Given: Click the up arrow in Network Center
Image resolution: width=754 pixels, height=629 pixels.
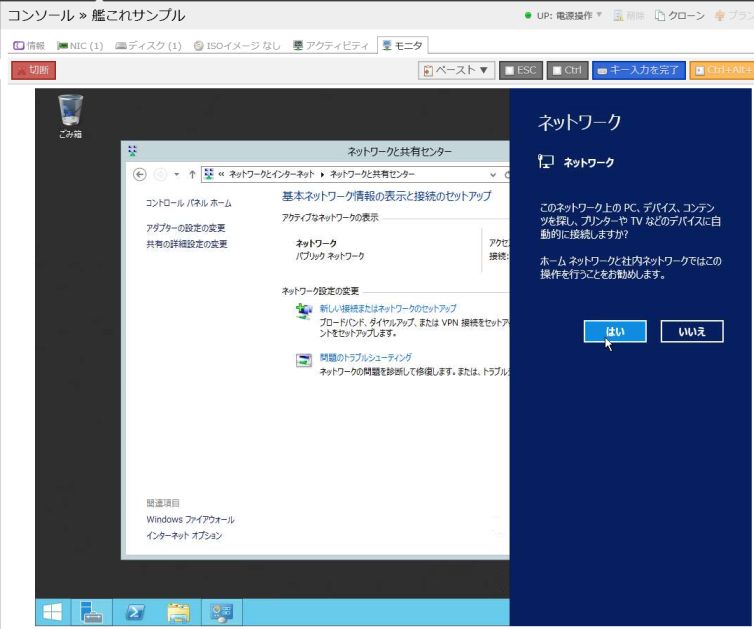Looking at the screenshot, I should click(x=192, y=175).
